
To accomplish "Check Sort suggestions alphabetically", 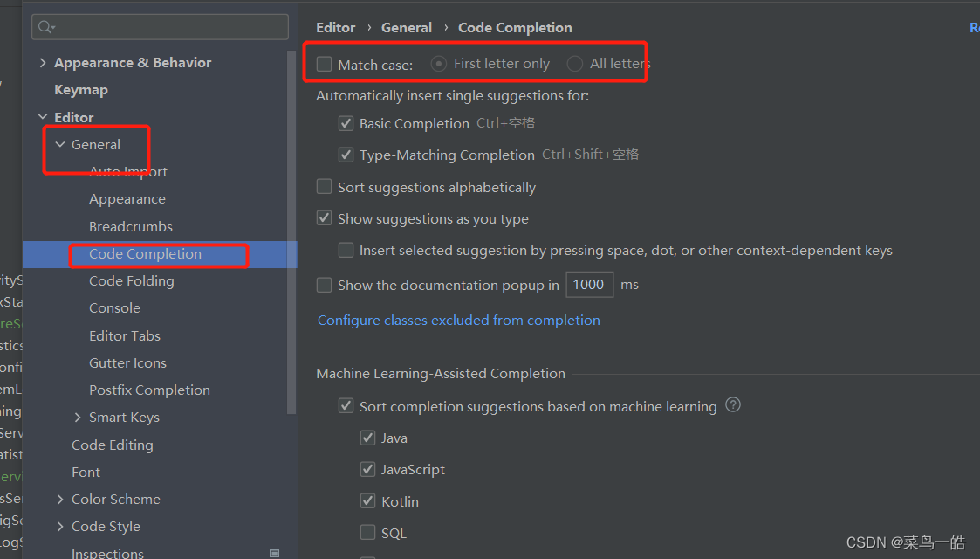I will click(x=325, y=187).
